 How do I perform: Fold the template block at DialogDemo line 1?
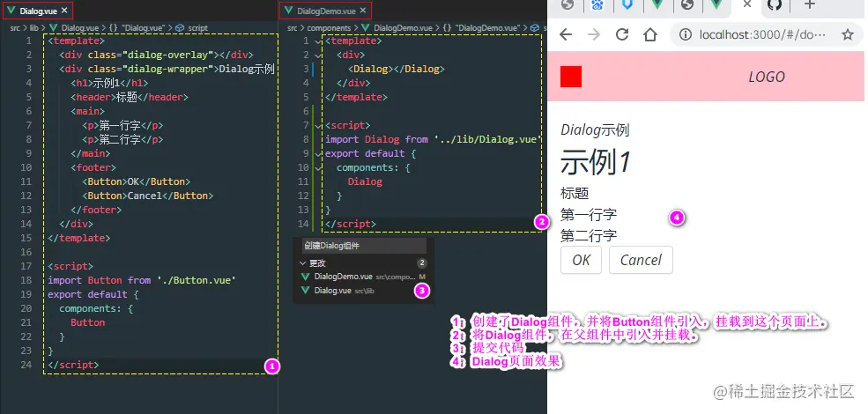318,41
